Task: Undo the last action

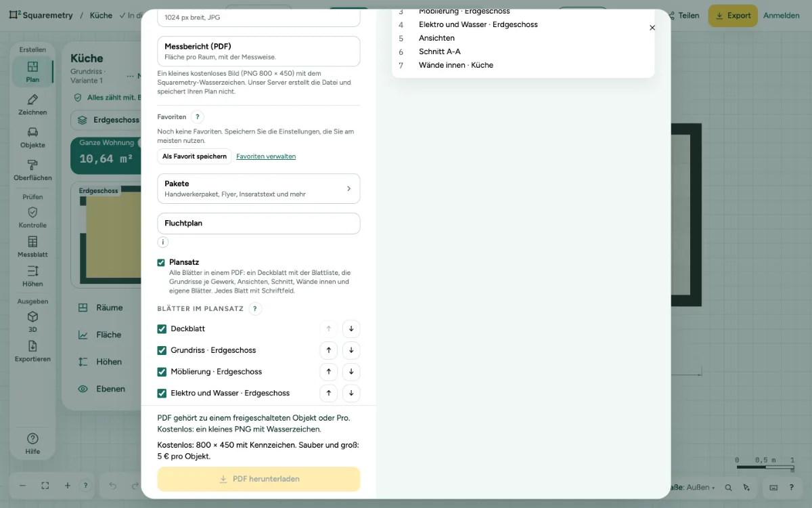Action: 113,486
